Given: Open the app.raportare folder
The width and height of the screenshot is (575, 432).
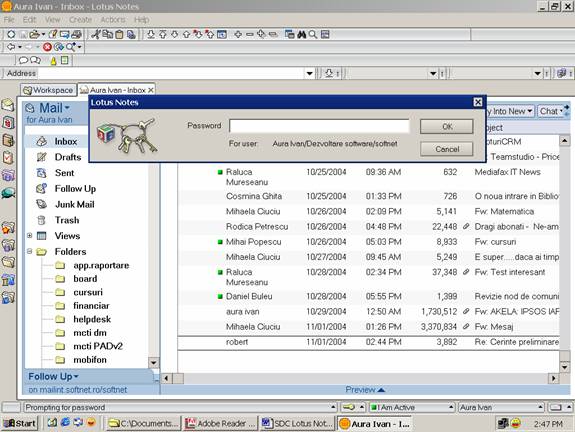Looking at the screenshot, I should click(x=101, y=265).
